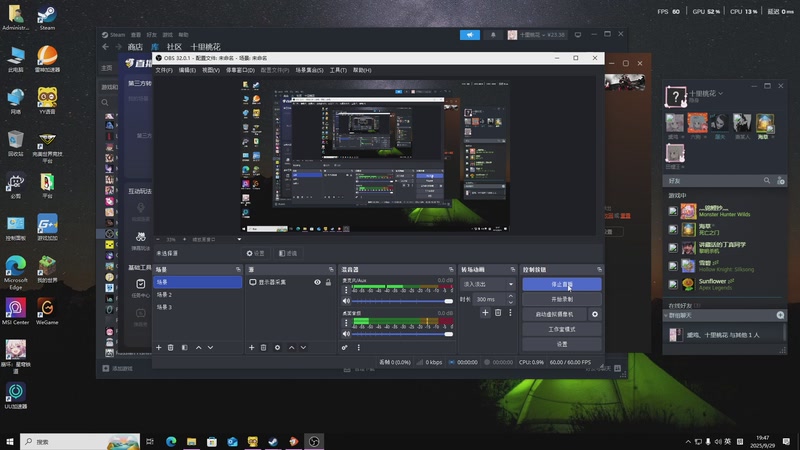800x450 pixels.
Task: Collapse the 群组聊天 section in friends list
Action: click(x=666, y=316)
